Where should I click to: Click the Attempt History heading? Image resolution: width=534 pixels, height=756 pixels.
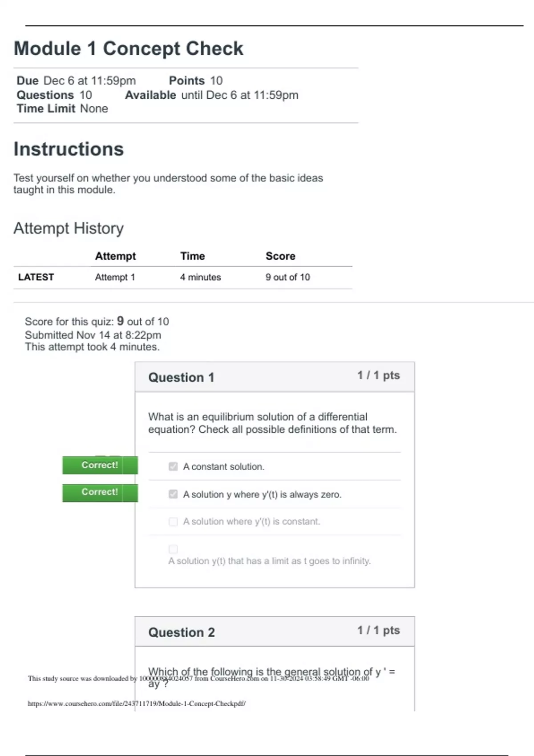point(69,228)
